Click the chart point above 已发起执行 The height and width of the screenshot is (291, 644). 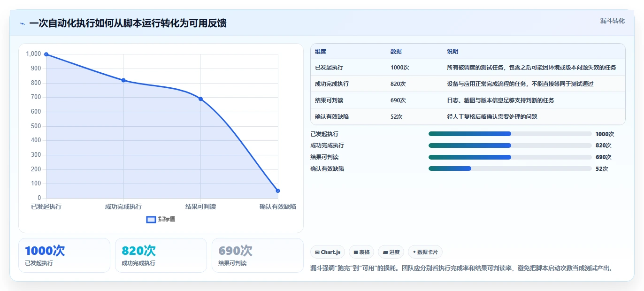(x=46, y=54)
